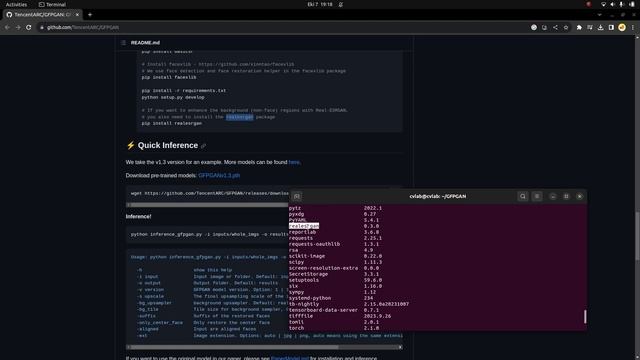Go forward in the browser
The width and height of the screenshot is (640, 360).
[18, 27]
